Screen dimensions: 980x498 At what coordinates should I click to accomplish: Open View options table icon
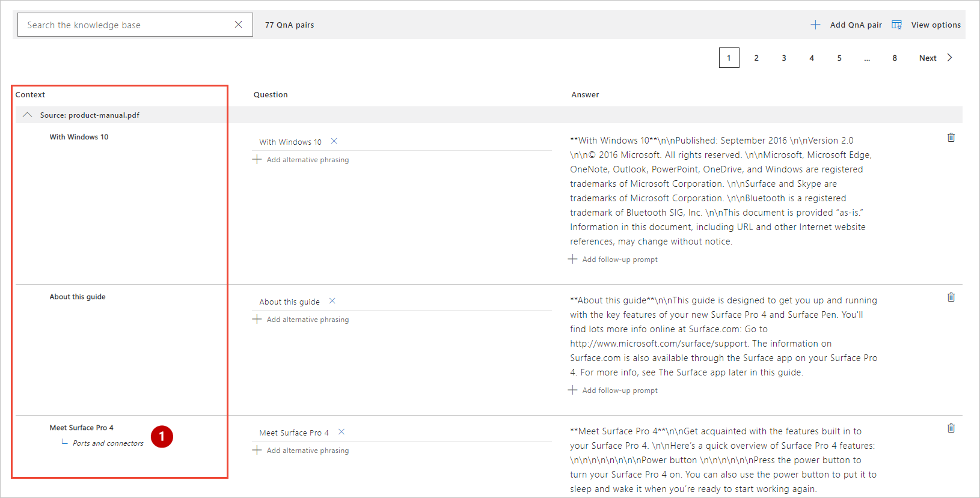pyautogui.click(x=896, y=25)
